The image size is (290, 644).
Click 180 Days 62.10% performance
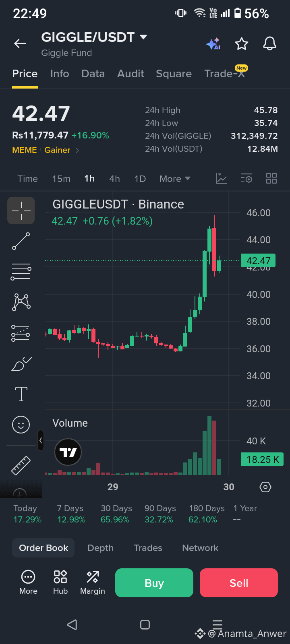[206, 514]
